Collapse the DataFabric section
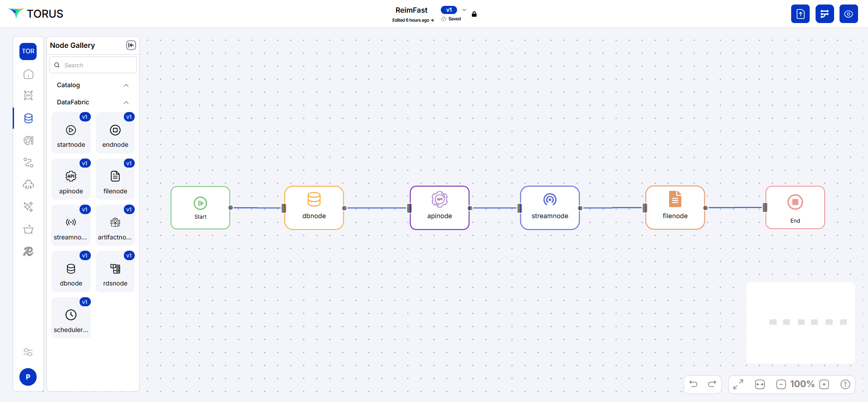The width and height of the screenshot is (868, 402). point(126,103)
